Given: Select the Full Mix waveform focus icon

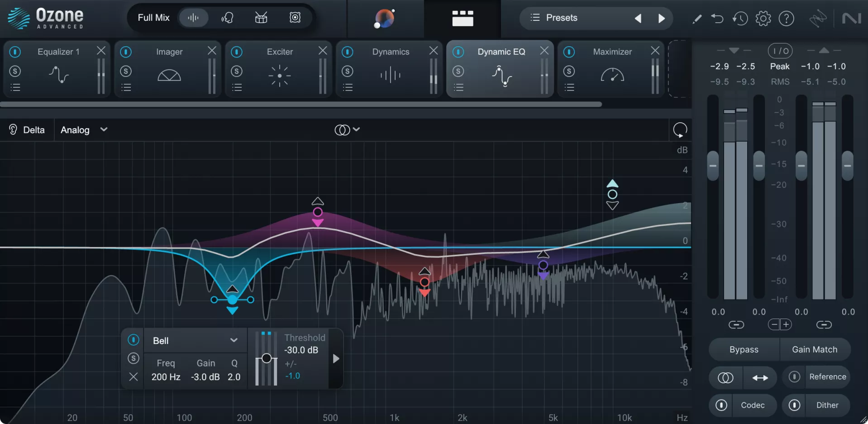Looking at the screenshot, I should (x=193, y=18).
